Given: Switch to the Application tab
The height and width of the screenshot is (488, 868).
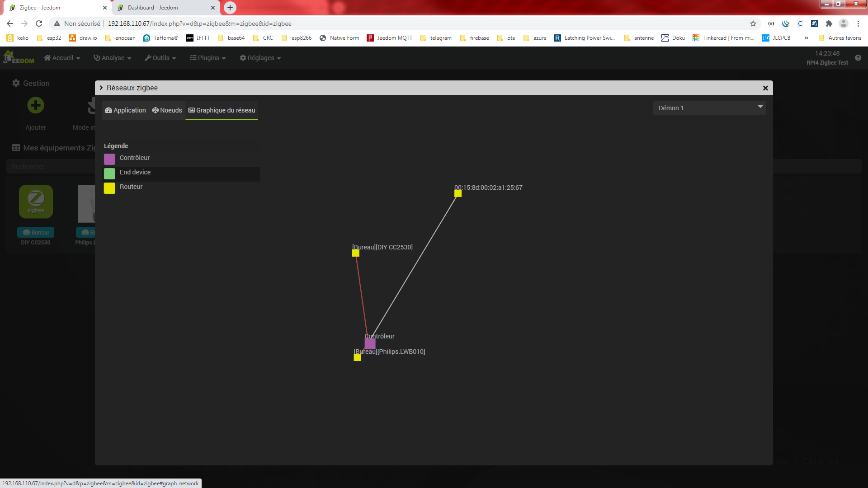Looking at the screenshot, I should [125, 110].
